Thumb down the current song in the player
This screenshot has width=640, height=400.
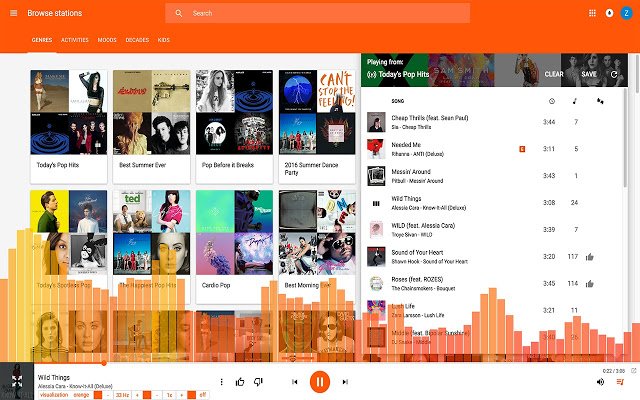tap(258, 382)
